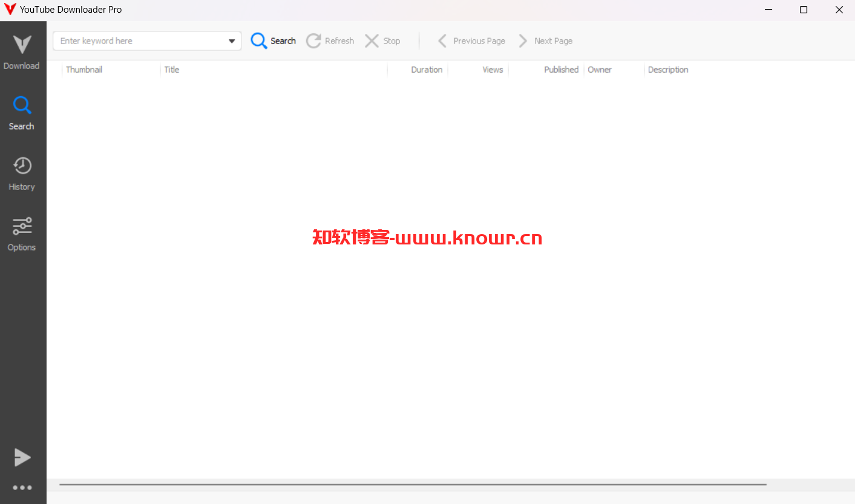
Task: Sort results by Owner column
Action: [614, 70]
